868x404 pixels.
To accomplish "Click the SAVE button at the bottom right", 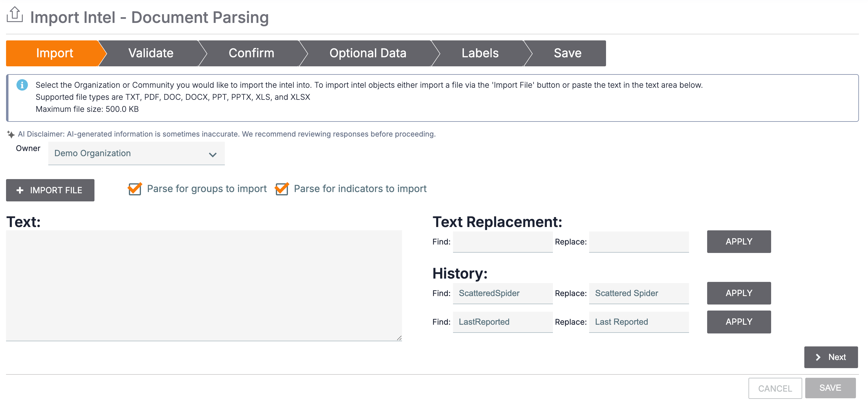I will tap(830, 388).
